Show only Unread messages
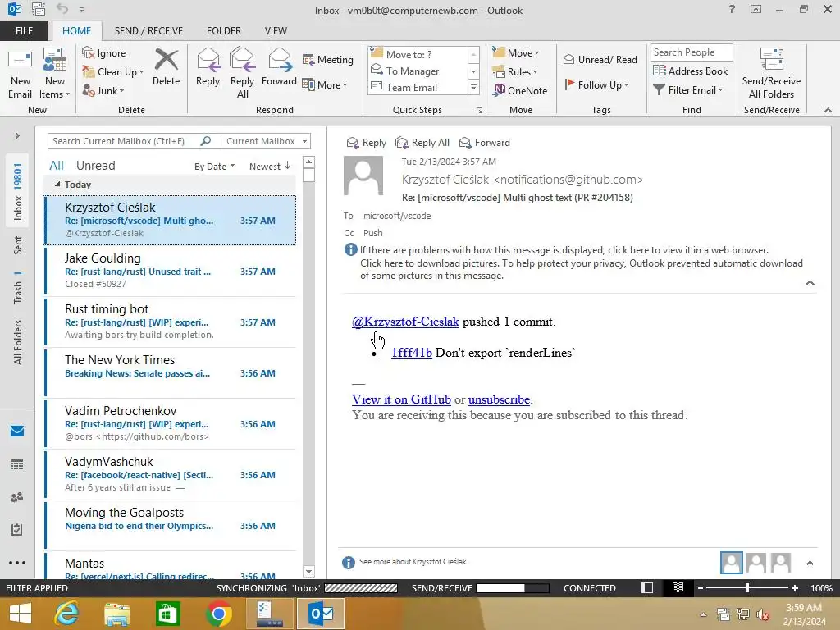Screen dimensions: 840x630 [95, 166]
